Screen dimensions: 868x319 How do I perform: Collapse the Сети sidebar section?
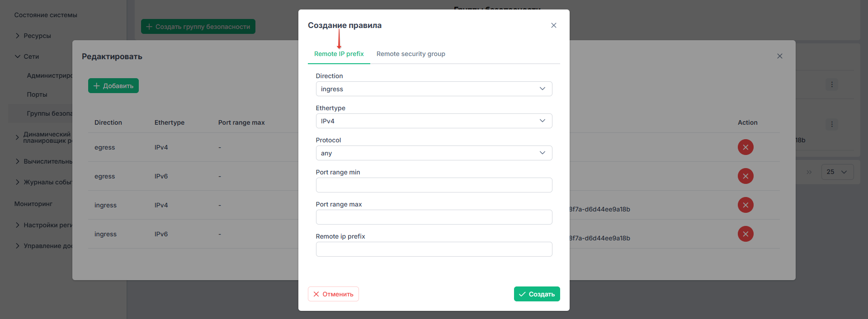tap(31, 56)
